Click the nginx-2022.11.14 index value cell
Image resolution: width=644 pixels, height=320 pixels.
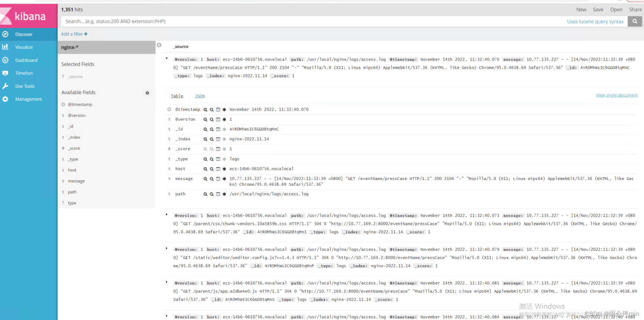tap(249, 139)
